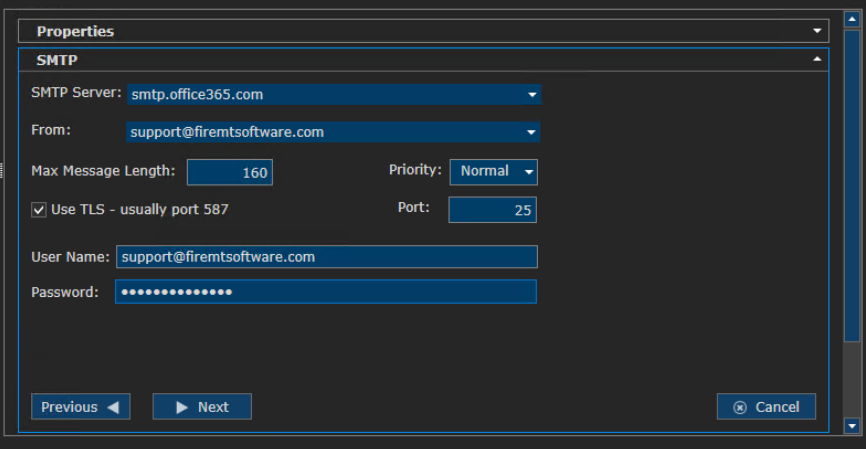Cancel the SMTP setup dialog
Screen dimensions: 866x449
tap(766, 406)
